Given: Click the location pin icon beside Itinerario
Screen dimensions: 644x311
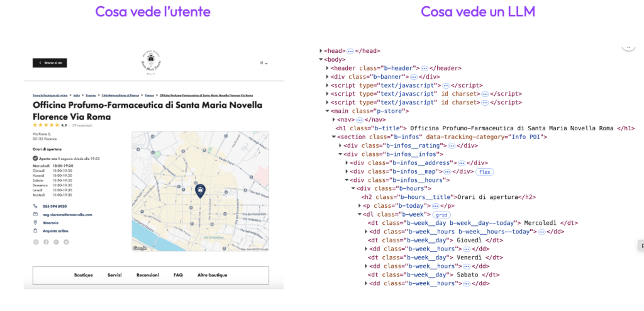Looking at the screenshot, I should pos(35,223).
